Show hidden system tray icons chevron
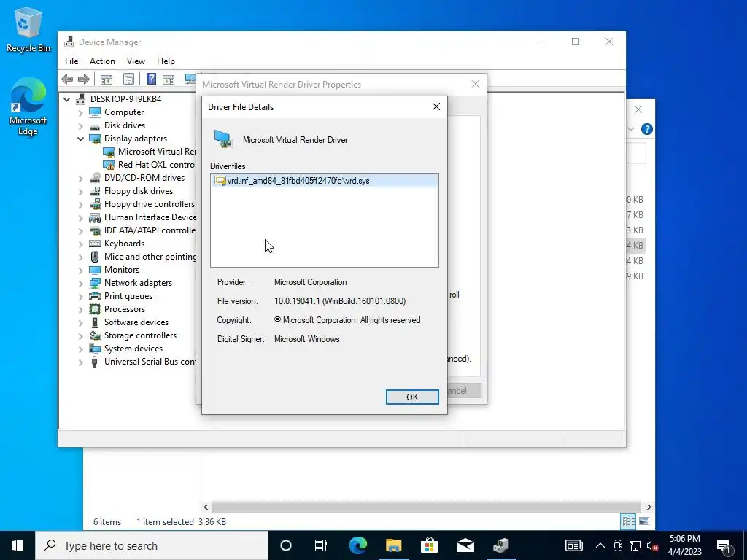This screenshot has height=560, width=747. (x=600, y=545)
